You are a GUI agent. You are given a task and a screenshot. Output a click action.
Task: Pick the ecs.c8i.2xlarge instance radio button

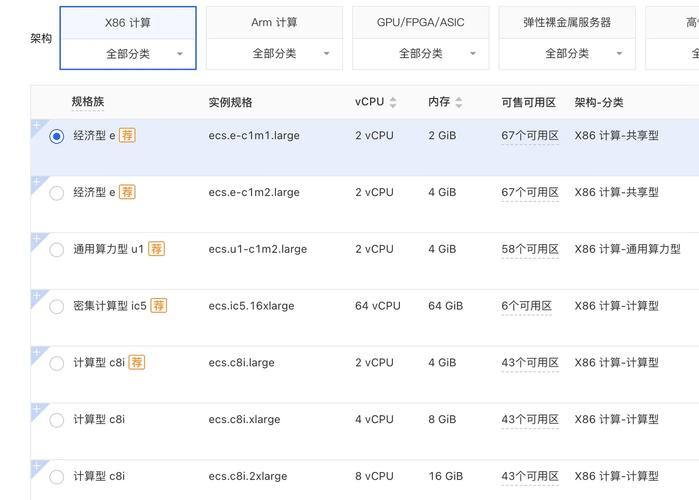[57, 477]
